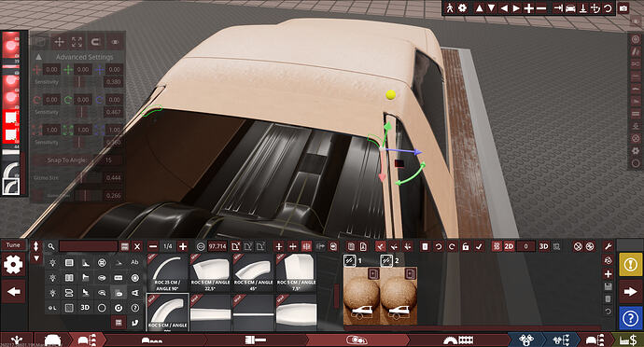Toggle the 2D mode button
The height and width of the screenshot is (347, 644).
pos(509,246)
